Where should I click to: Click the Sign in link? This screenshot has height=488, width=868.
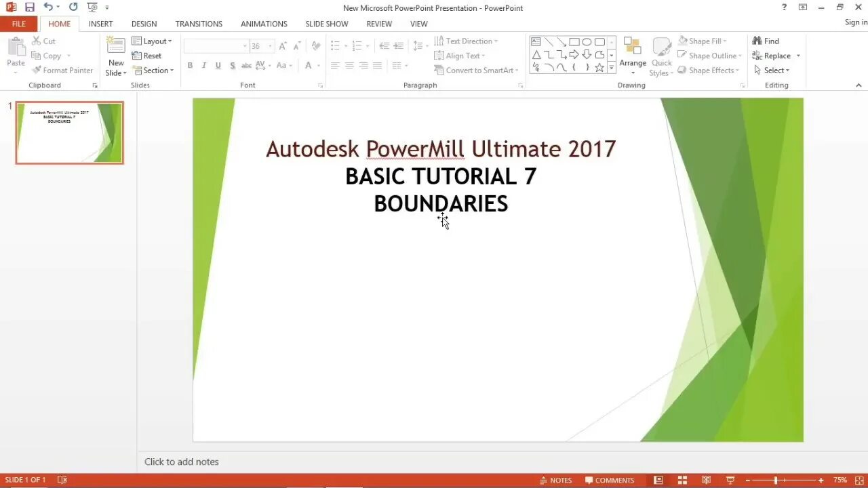point(856,22)
